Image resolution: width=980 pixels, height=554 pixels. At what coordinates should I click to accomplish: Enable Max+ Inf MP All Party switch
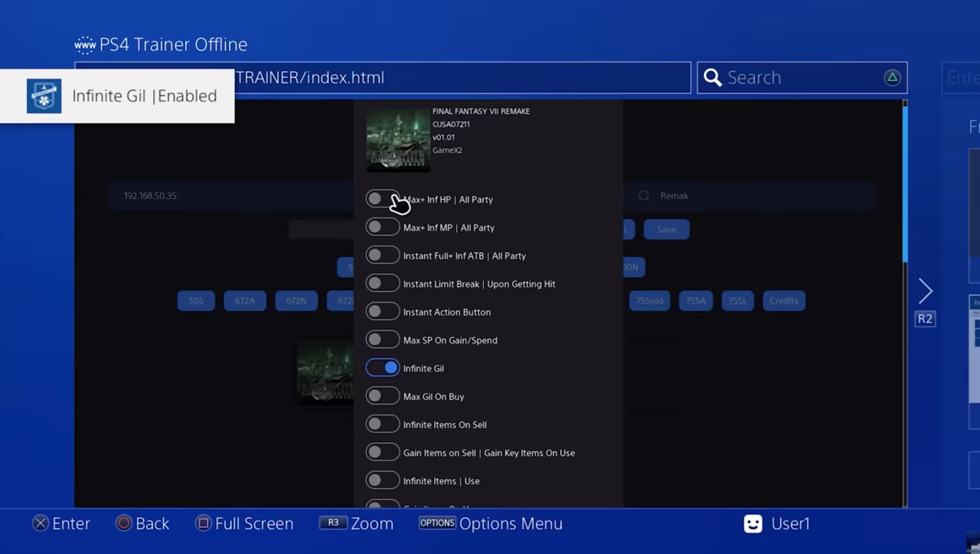coord(382,227)
